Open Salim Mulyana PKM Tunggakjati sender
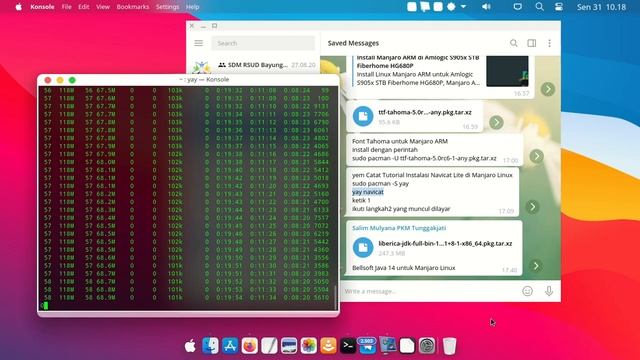The height and width of the screenshot is (360, 640). click(399, 228)
